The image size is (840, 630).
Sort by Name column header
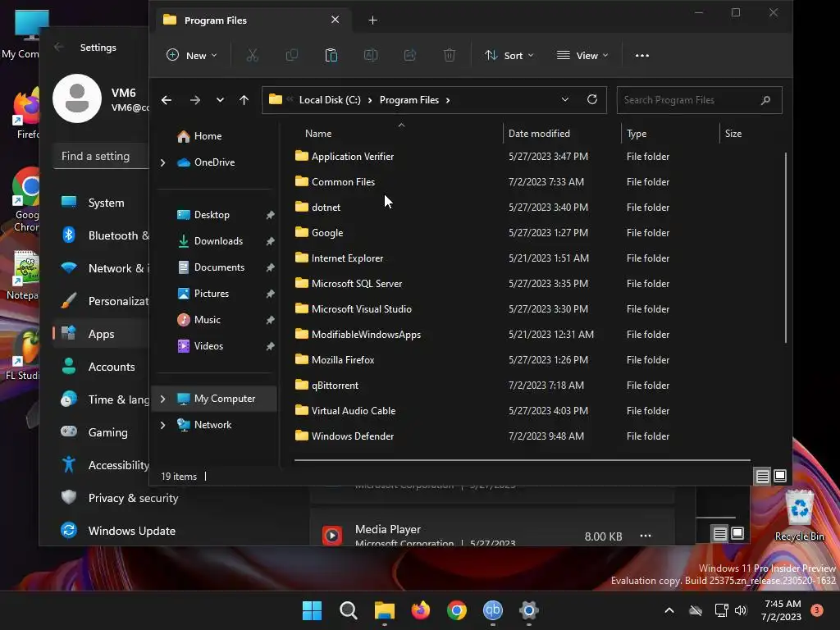(x=318, y=134)
